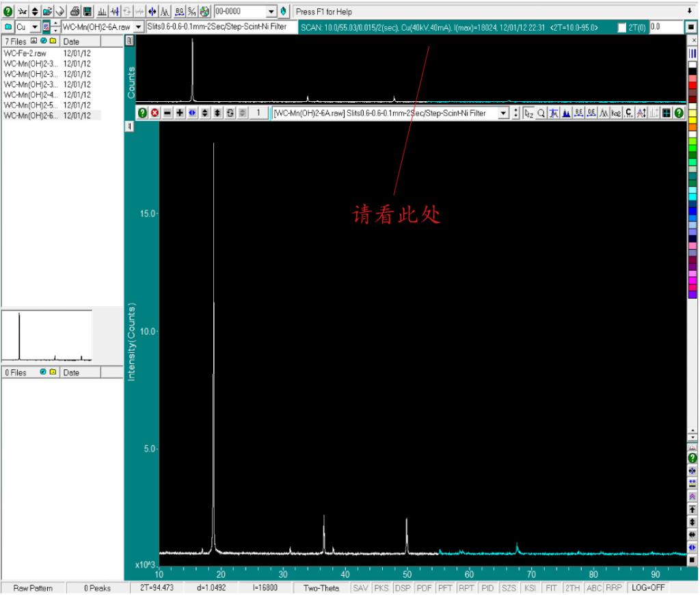The height and width of the screenshot is (595, 700).
Task: Click the CD-ROM PDF database icon
Action: pyautogui.click(x=204, y=11)
